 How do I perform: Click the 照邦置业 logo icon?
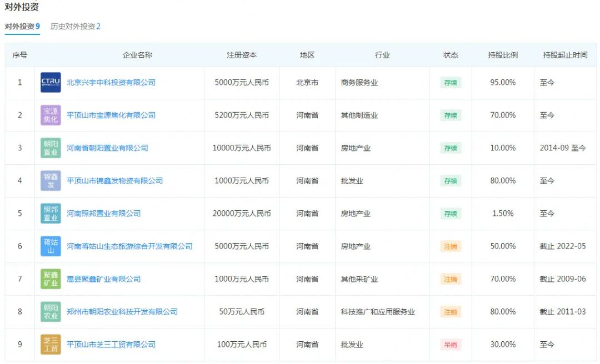pos(51,213)
